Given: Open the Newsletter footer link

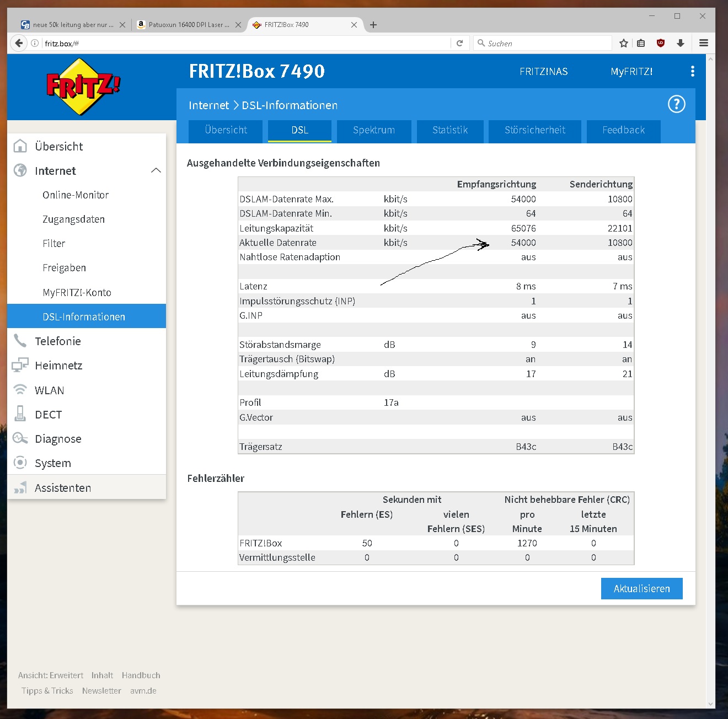Looking at the screenshot, I should [x=101, y=690].
